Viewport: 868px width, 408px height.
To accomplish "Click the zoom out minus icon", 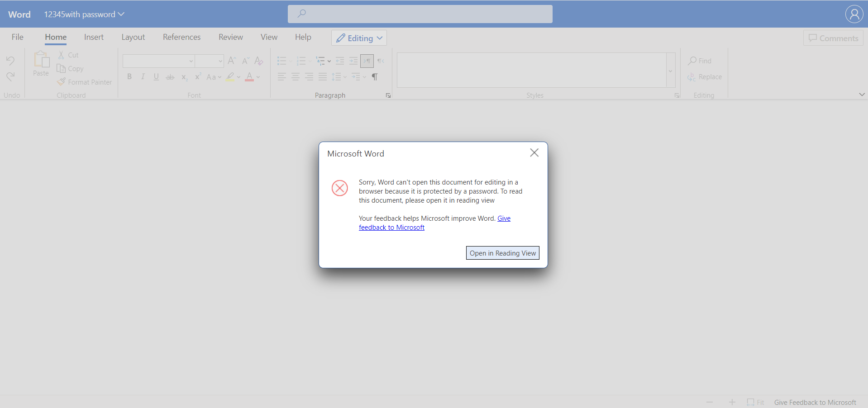I will pos(710,402).
